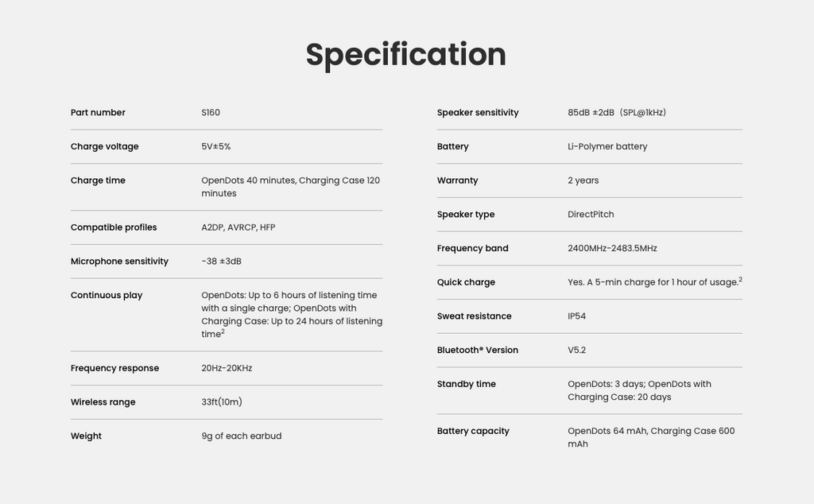This screenshot has width=814, height=504.
Task: Select the IP54 sweat resistance value
Action: click(577, 316)
